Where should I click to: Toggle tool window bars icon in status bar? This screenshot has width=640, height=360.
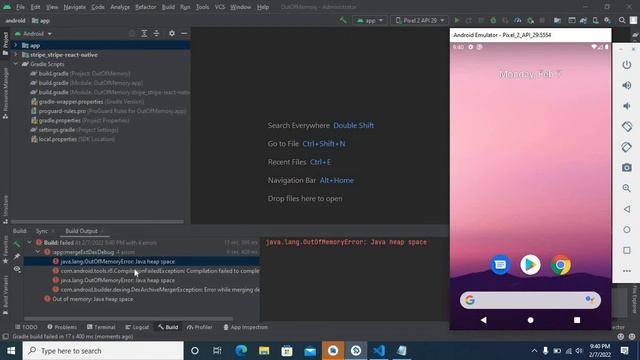tap(5, 336)
